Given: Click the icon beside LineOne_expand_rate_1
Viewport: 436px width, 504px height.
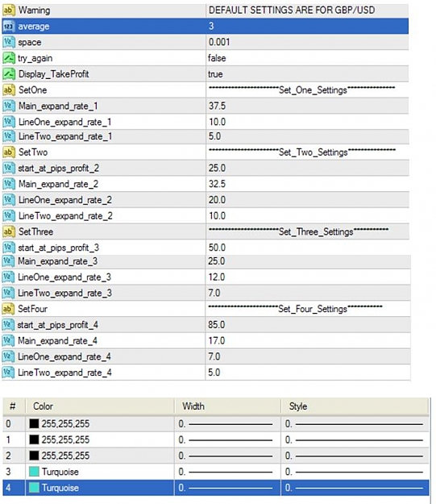Looking at the screenshot, I should coord(8,122).
